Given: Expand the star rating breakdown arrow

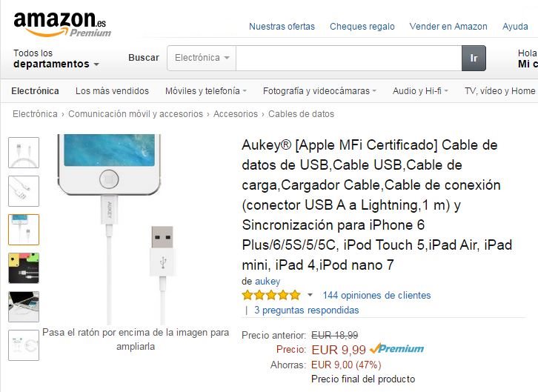Looking at the screenshot, I should click(x=310, y=295).
